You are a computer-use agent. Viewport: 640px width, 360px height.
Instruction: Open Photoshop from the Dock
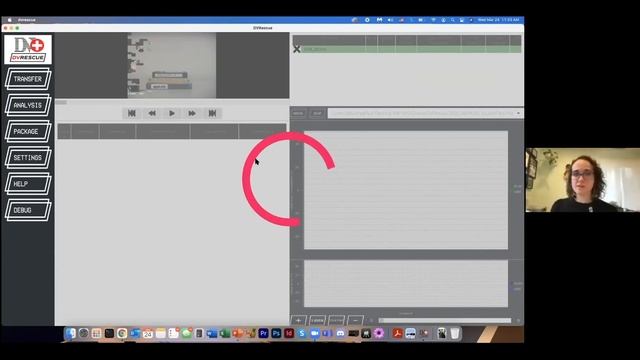coord(276,333)
